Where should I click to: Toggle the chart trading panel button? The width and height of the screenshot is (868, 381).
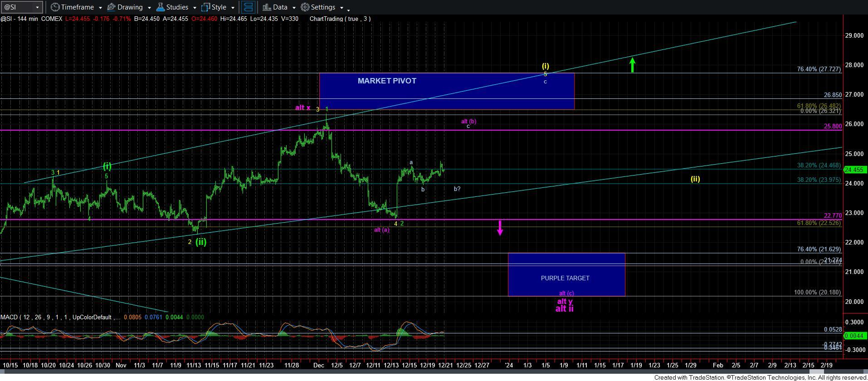[x=248, y=7]
